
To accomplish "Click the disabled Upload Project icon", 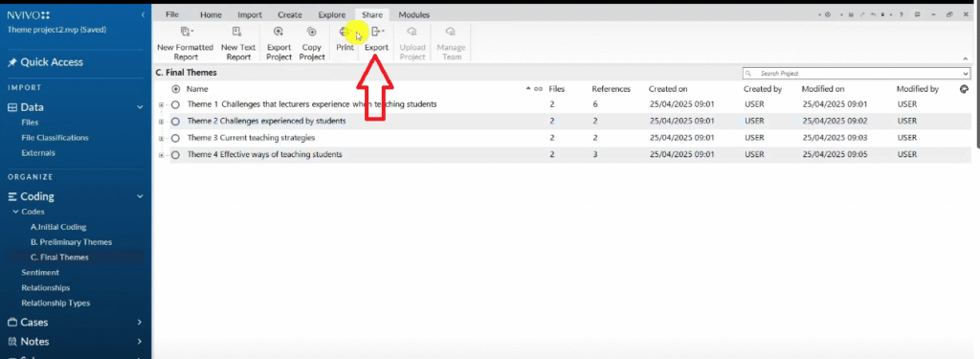I will [412, 32].
